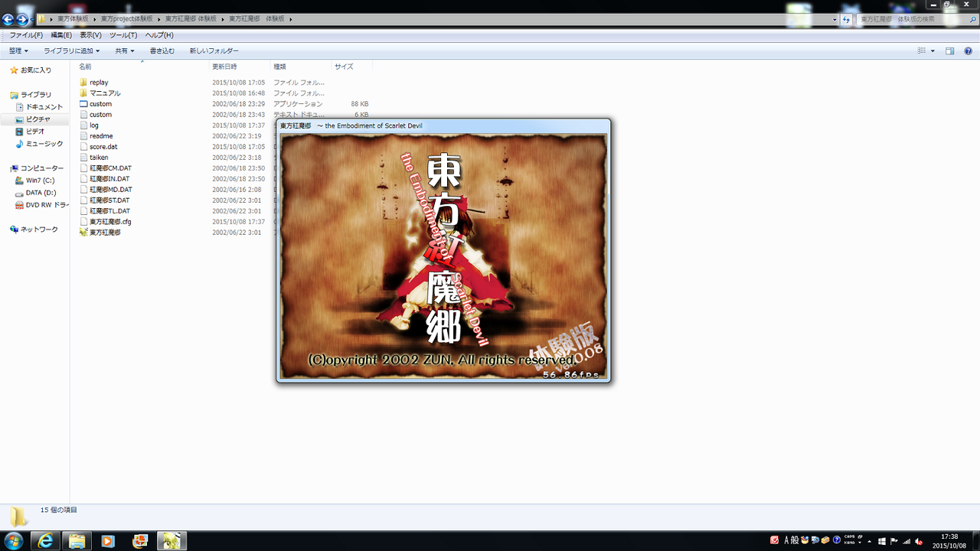
Task: Click the IME input mode 'A' indicator
Action: pos(786,540)
